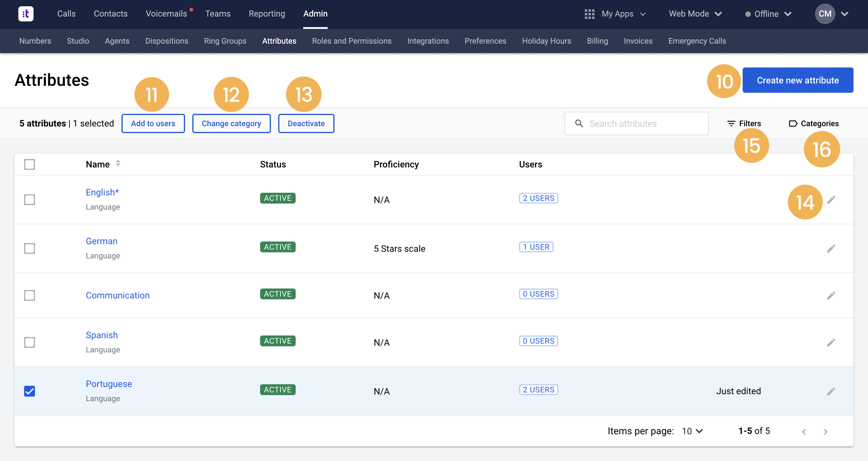This screenshot has width=868, height=474.
Task: Check the Spanish row checkbox
Action: [x=30, y=342]
